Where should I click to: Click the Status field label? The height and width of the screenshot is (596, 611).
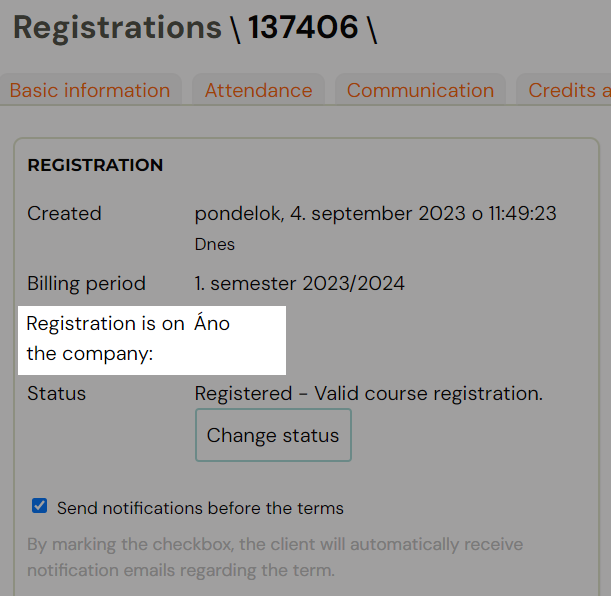(x=57, y=393)
